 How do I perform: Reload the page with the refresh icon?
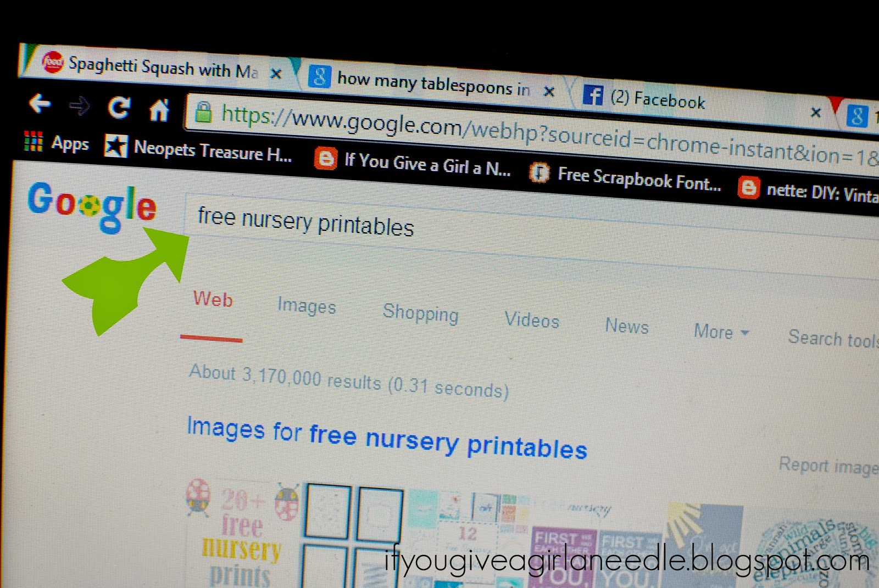coord(119,108)
